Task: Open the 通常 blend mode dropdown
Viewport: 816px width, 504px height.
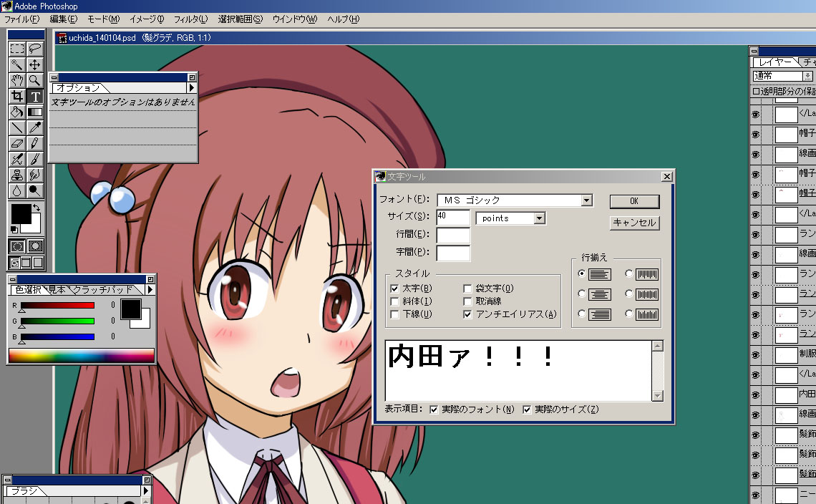Action: pyautogui.click(x=807, y=76)
